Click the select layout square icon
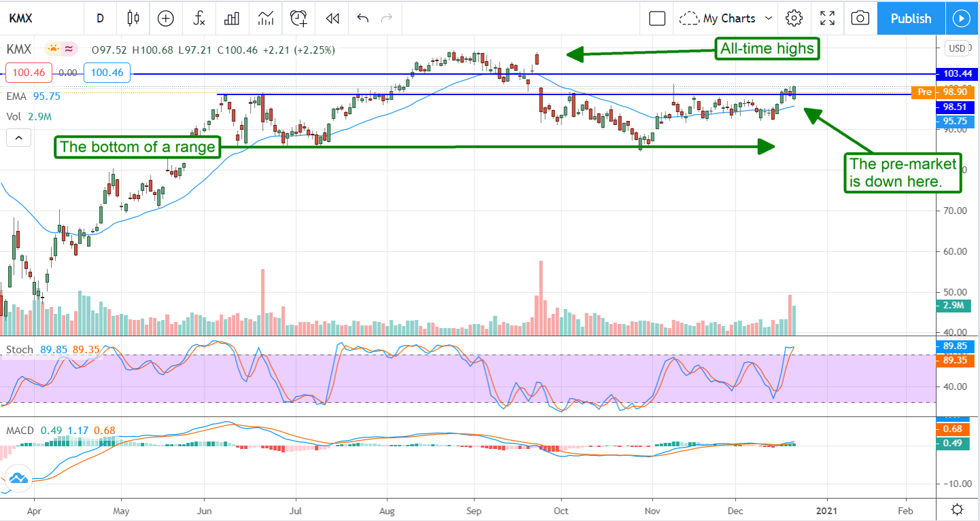The height and width of the screenshot is (521, 980). 657,18
